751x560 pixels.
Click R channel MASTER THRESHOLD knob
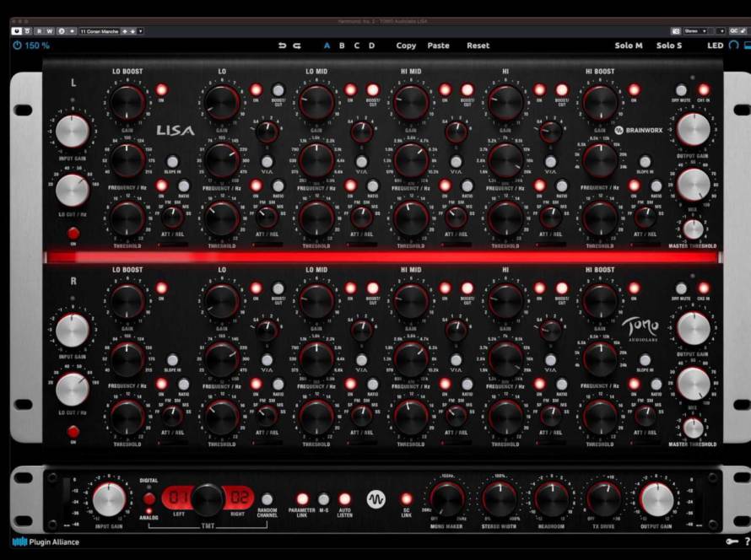point(693,428)
